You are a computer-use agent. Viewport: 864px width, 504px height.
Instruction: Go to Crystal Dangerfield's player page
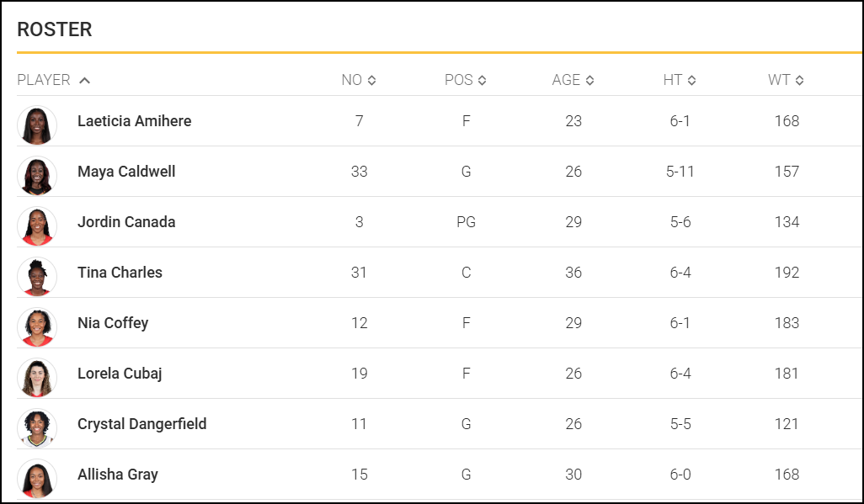tap(141, 424)
